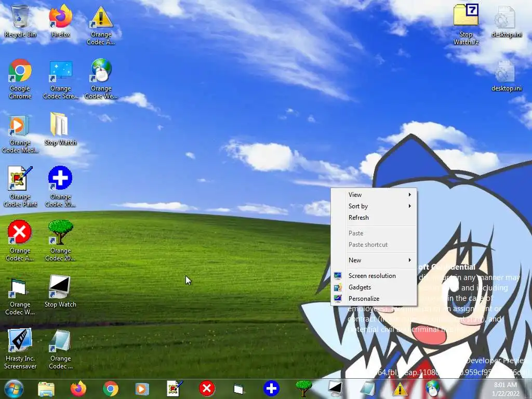Click the greyed-out Paste menu entry
This screenshot has width=532, height=399.
click(x=374, y=233)
